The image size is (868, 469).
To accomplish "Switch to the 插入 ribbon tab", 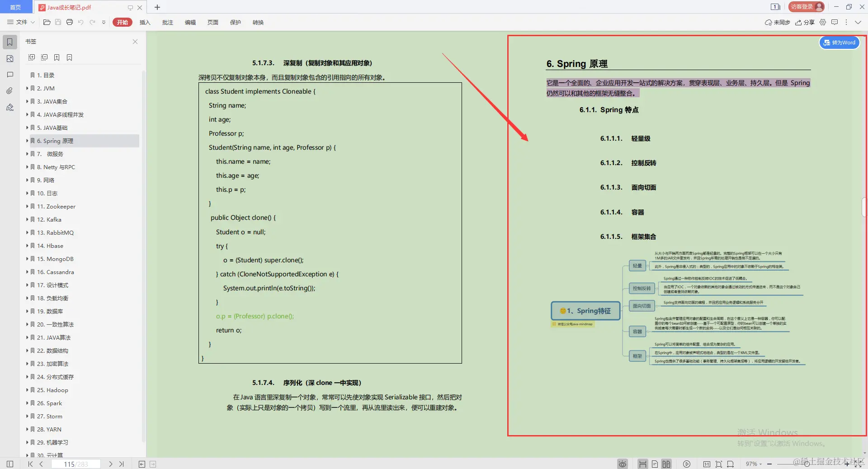I will click(145, 22).
